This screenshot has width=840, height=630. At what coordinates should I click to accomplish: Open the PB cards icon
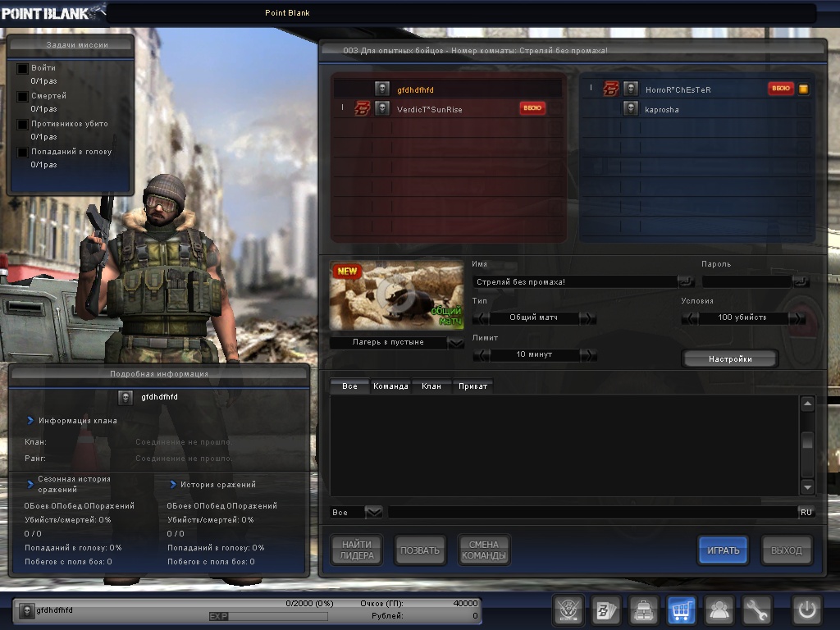605,610
